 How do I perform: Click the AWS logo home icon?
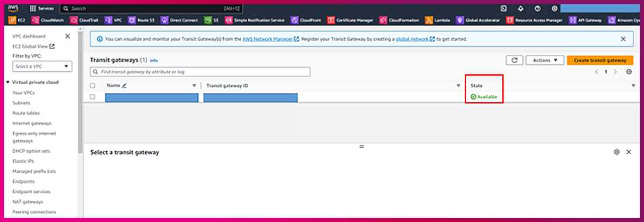pos(13,8)
